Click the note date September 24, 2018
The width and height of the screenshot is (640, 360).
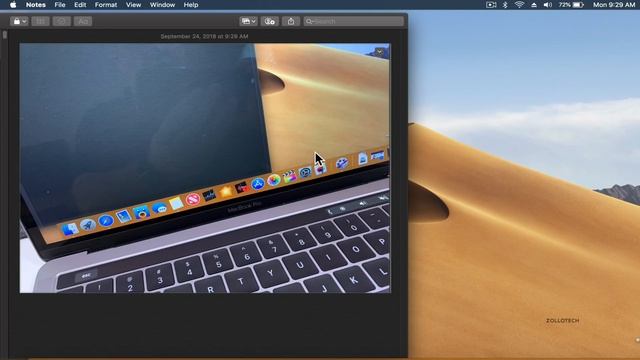(x=204, y=36)
